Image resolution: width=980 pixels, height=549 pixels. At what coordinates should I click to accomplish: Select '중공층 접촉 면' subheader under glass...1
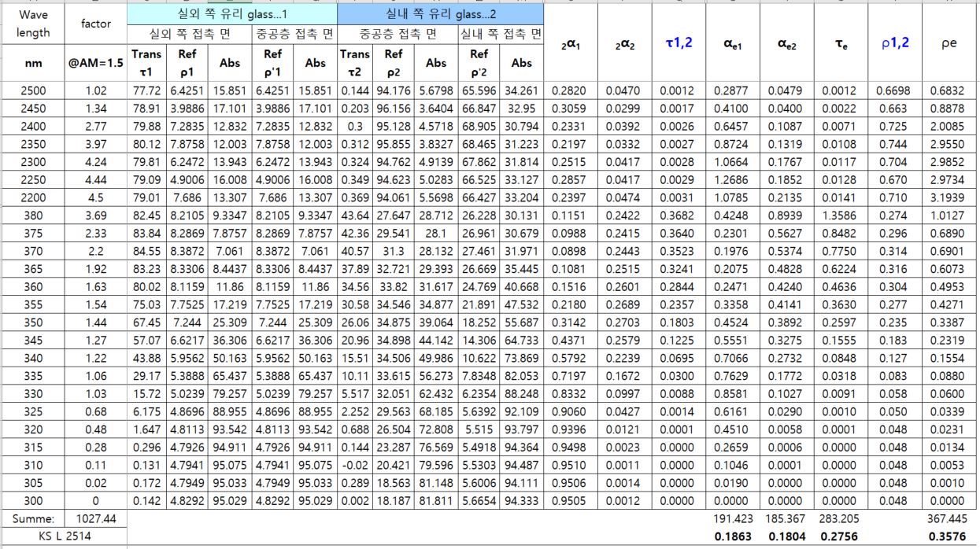(x=294, y=34)
